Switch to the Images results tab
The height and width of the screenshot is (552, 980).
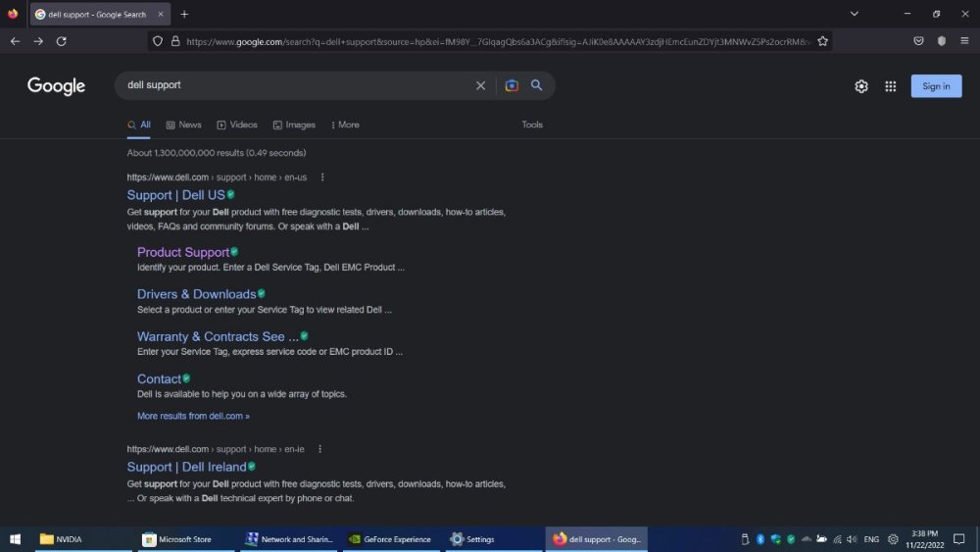[294, 125]
